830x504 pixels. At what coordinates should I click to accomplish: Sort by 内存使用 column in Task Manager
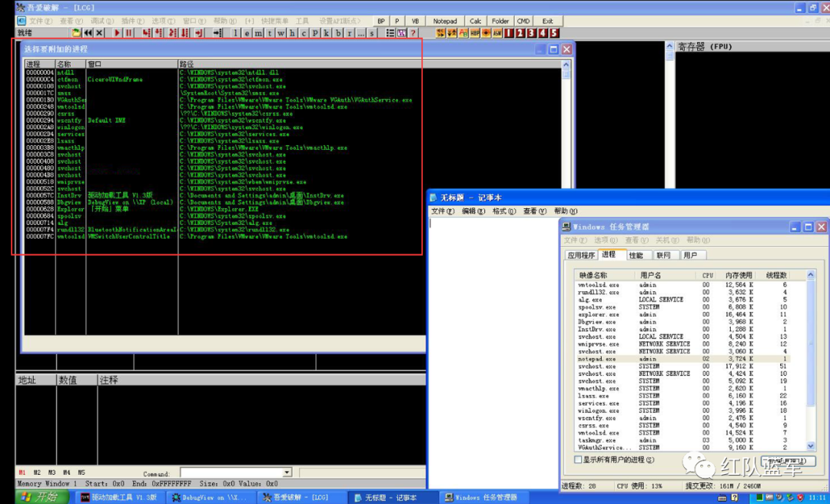pos(739,275)
